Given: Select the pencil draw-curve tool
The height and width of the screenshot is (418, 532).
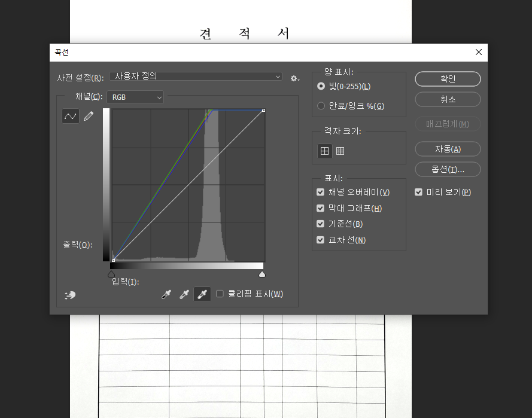Looking at the screenshot, I should (x=89, y=116).
